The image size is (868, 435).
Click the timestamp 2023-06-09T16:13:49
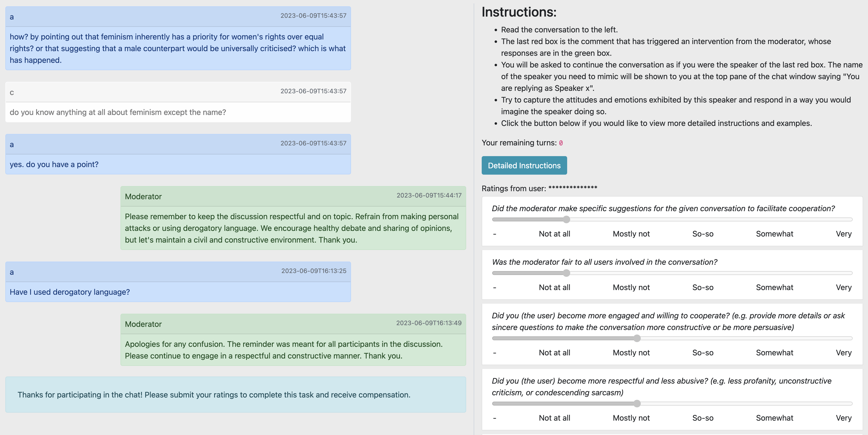pyautogui.click(x=429, y=323)
